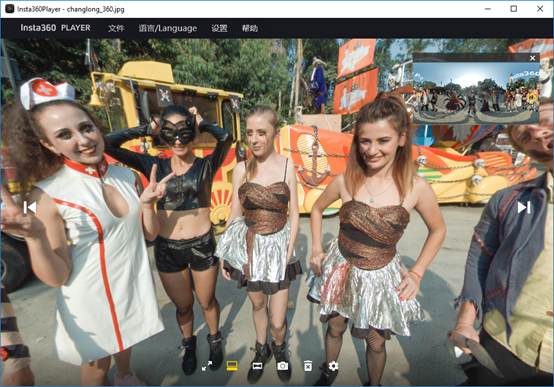
Task: Close the panorama preview thumbnail window
Action: coord(532,58)
